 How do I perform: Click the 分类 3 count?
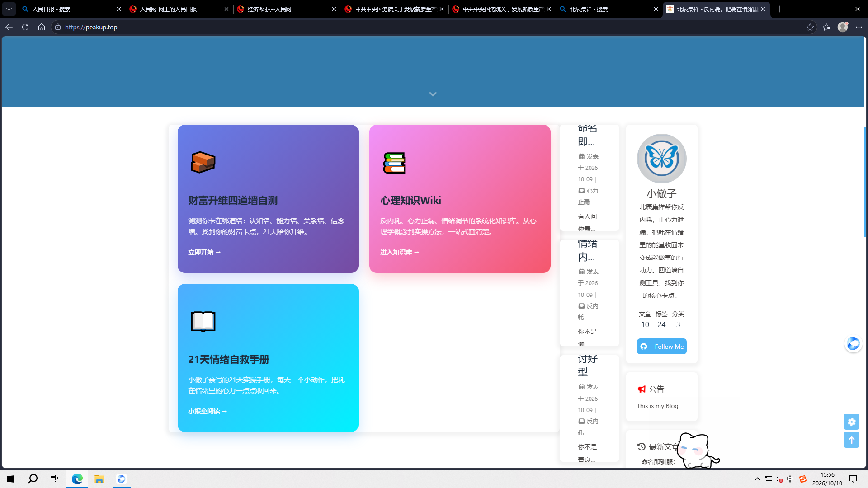point(678,319)
